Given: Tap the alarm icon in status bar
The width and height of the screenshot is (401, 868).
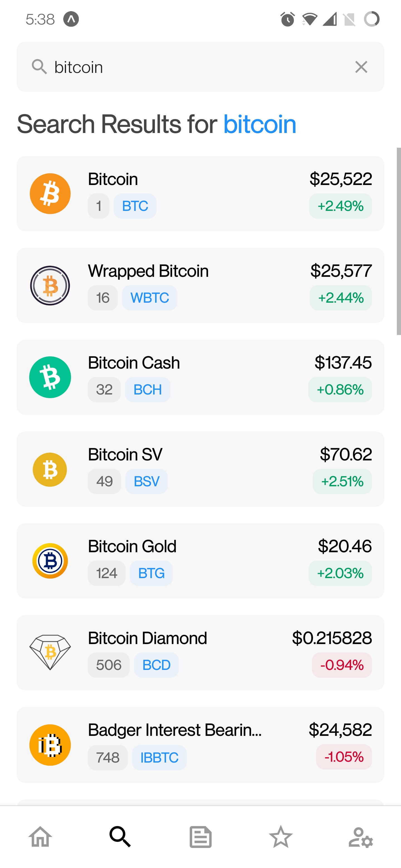Looking at the screenshot, I should click(287, 19).
